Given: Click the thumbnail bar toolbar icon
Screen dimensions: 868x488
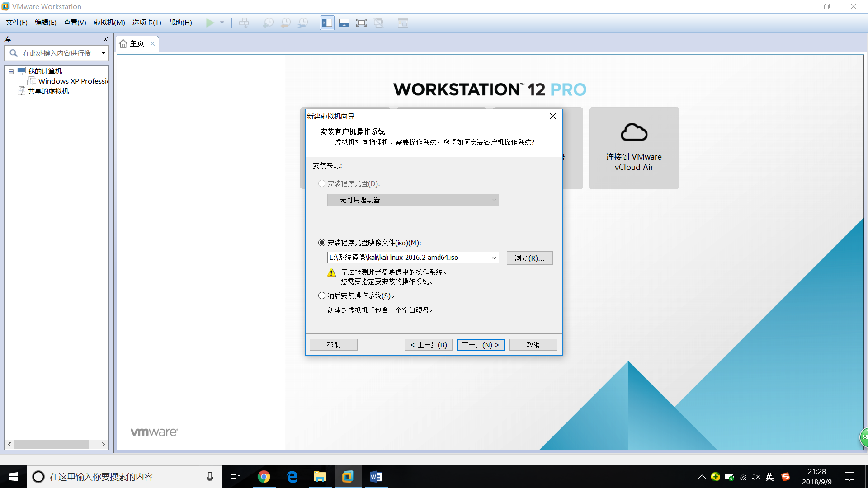Looking at the screenshot, I should (344, 23).
